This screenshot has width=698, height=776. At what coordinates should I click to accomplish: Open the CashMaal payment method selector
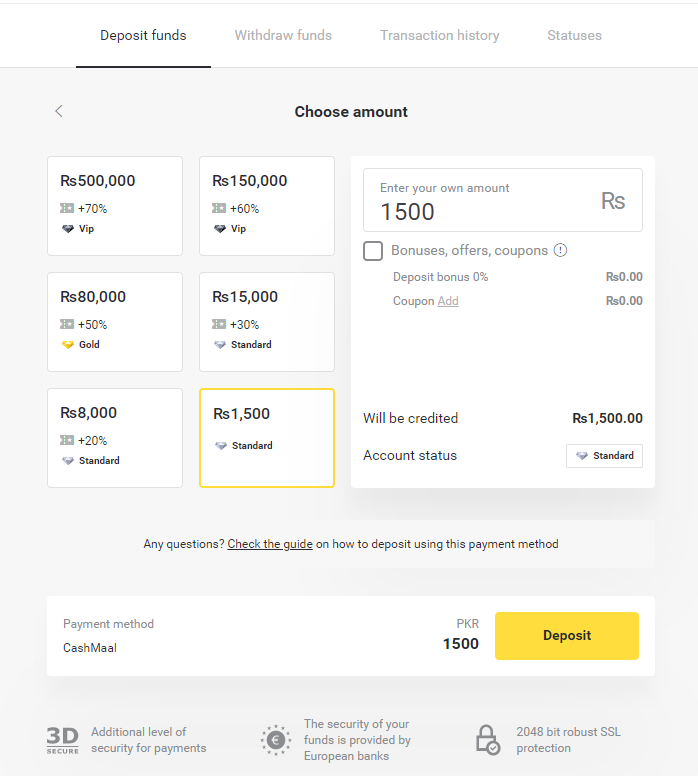(x=90, y=647)
